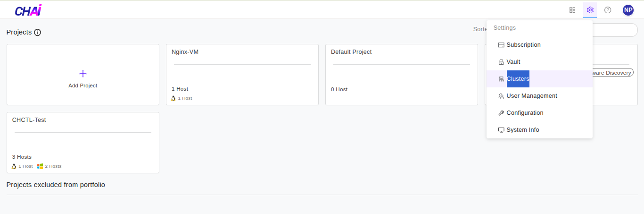The height and width of the screenshot is (214, 644).
Task: Click the settings gear icon
Action: click(590, 10)
